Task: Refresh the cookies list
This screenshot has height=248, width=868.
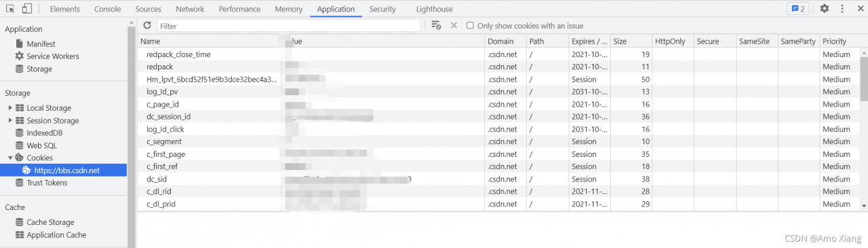Action: tap(147, 25)
